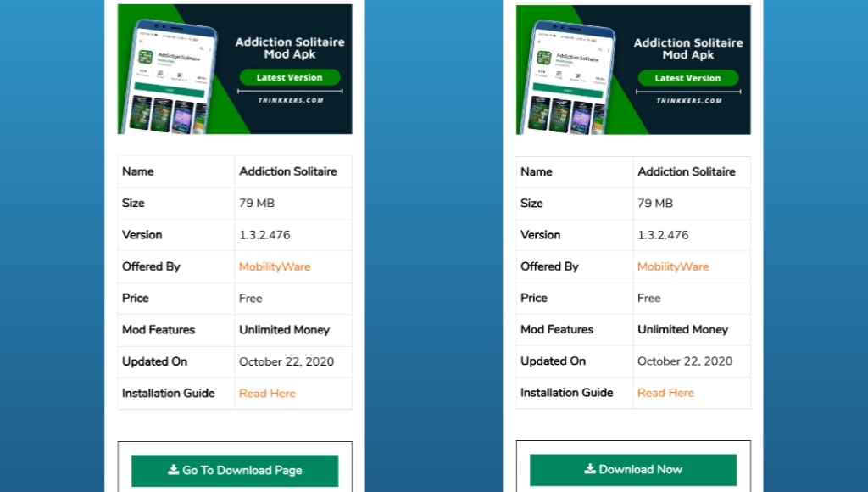Open Read Here installation guide in right panel

point(665,393)
